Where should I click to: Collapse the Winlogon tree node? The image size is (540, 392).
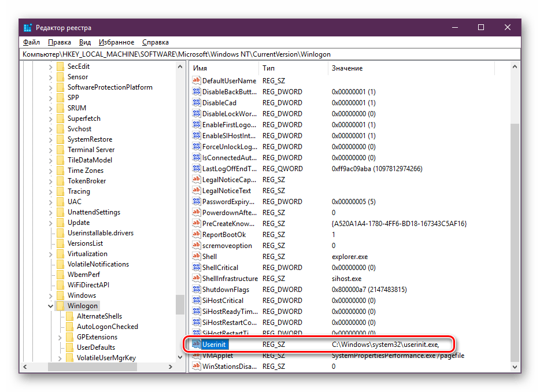50,306
